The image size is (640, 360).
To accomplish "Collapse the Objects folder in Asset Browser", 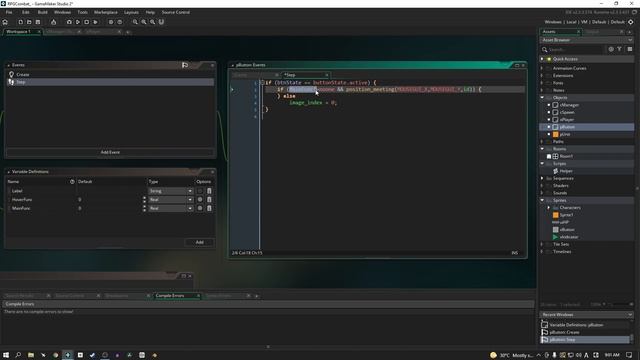I will point(542,98).
